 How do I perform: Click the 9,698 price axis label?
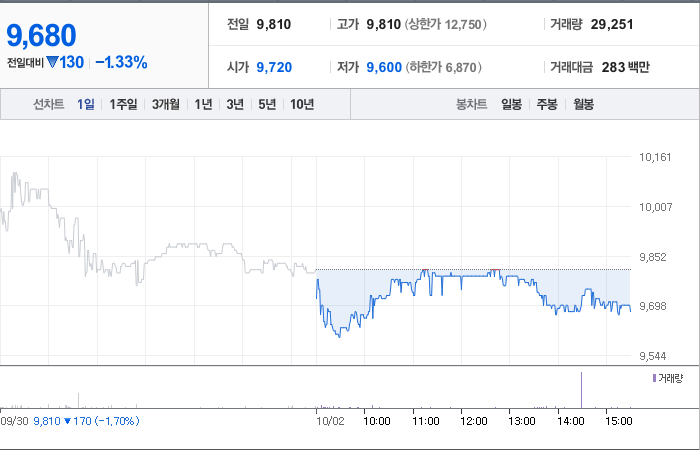point(655,306)
